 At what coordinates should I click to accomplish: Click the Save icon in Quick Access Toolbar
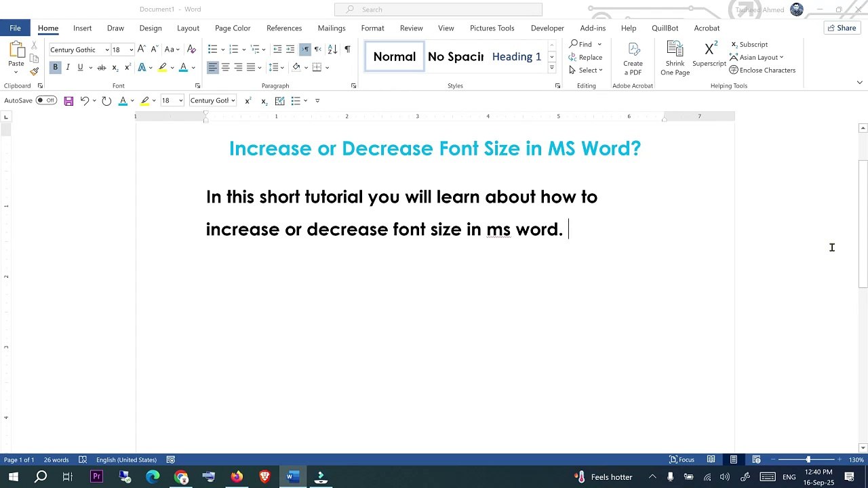click(x=68, y=100)
